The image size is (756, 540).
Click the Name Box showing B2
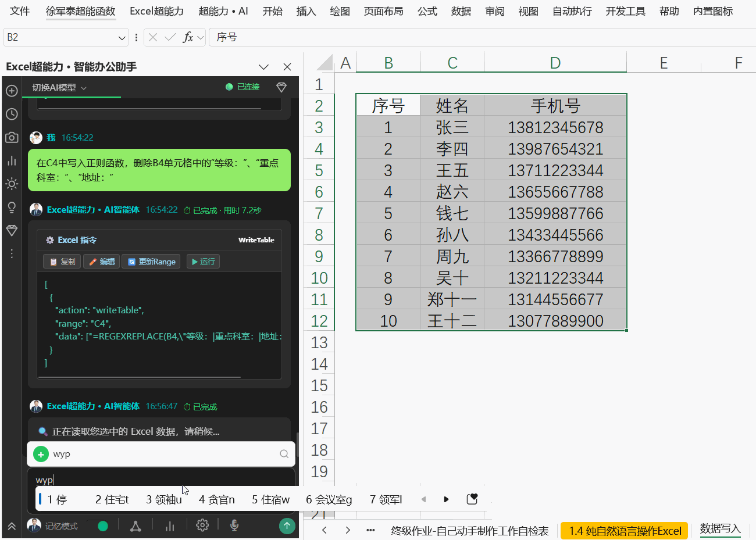tap(60, 37)
